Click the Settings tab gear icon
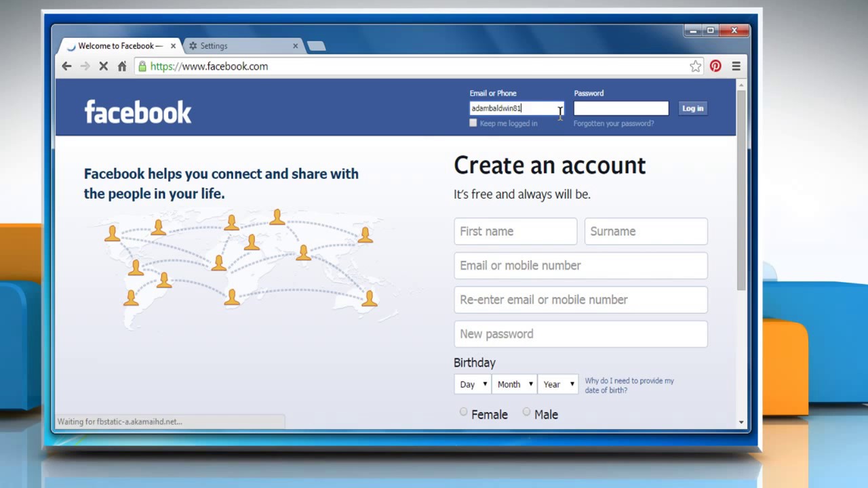Viewport: 868px width, 488px height. pos(193,46)
